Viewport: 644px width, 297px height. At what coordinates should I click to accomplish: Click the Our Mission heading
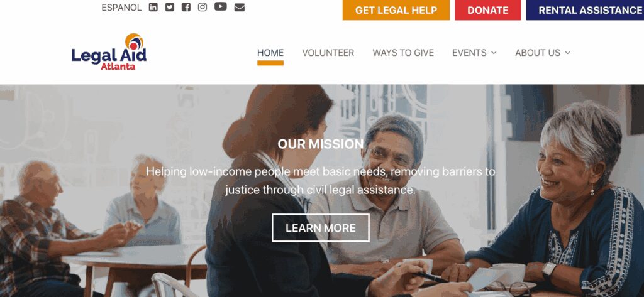pos(320,144)
